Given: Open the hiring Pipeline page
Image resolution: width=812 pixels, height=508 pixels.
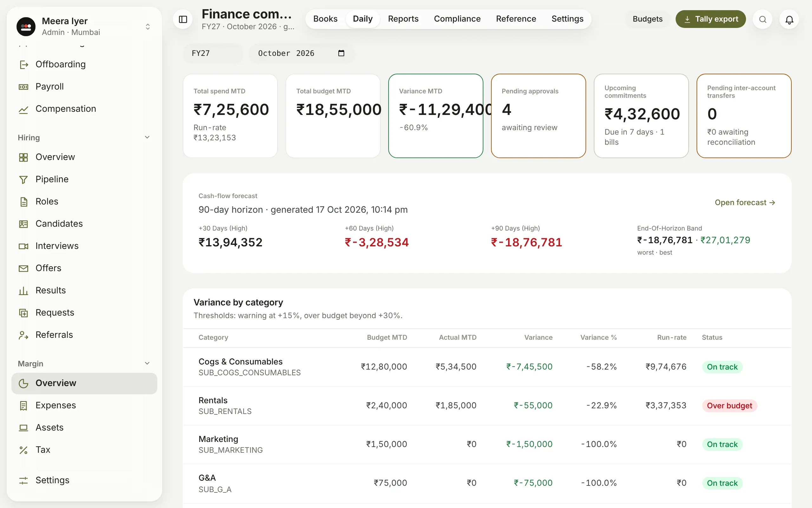Looking at the screenshot, I should point(84,179).
